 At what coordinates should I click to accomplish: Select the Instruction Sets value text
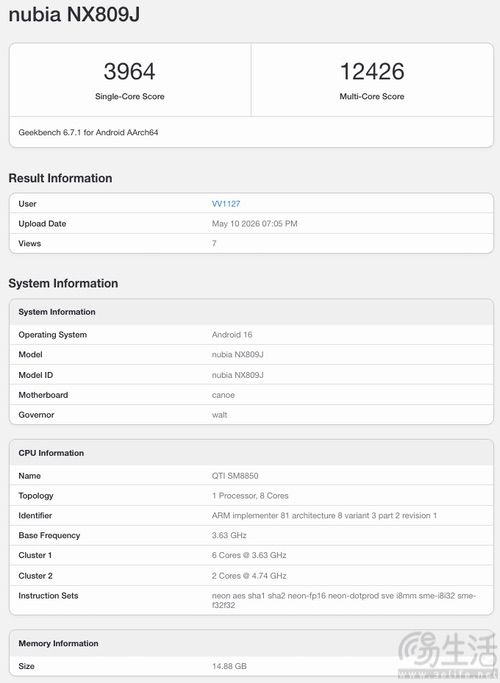click(x=344, y=600)
